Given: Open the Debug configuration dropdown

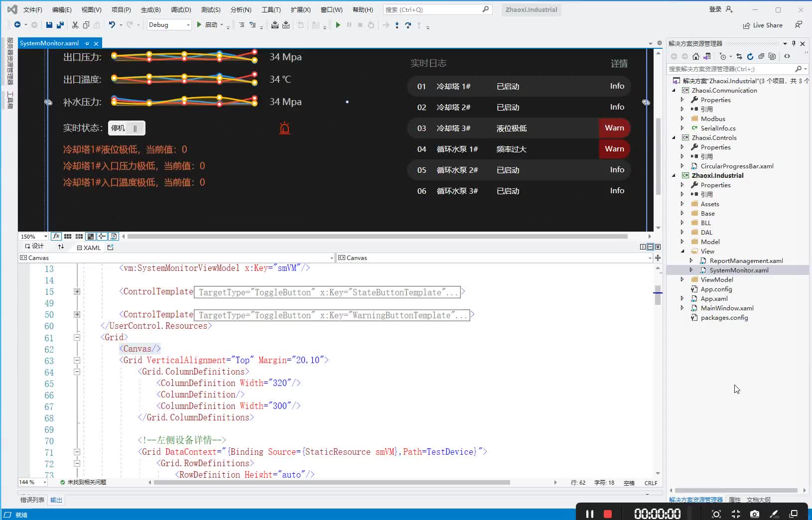Looking at the screenshot, I should point(169,25).
